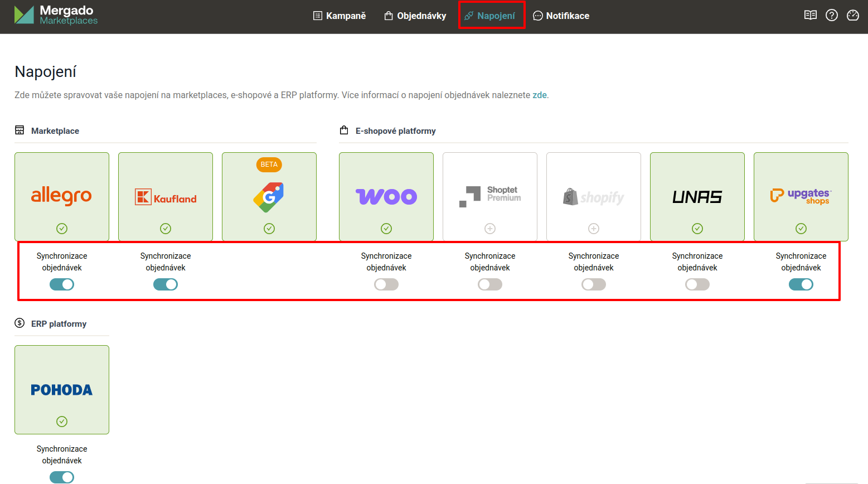Click the Kaufland connected checkmark icon

coord(166,229)
